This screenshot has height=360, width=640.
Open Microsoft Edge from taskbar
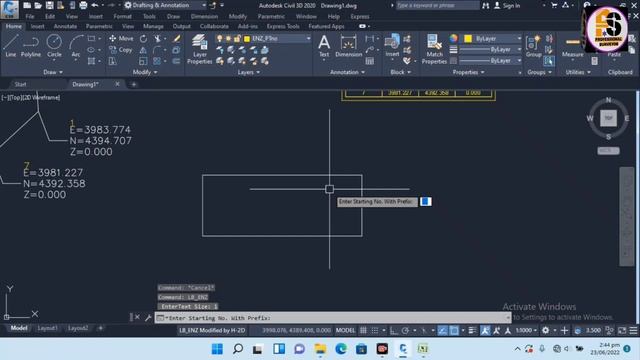(x=341, y=349)
